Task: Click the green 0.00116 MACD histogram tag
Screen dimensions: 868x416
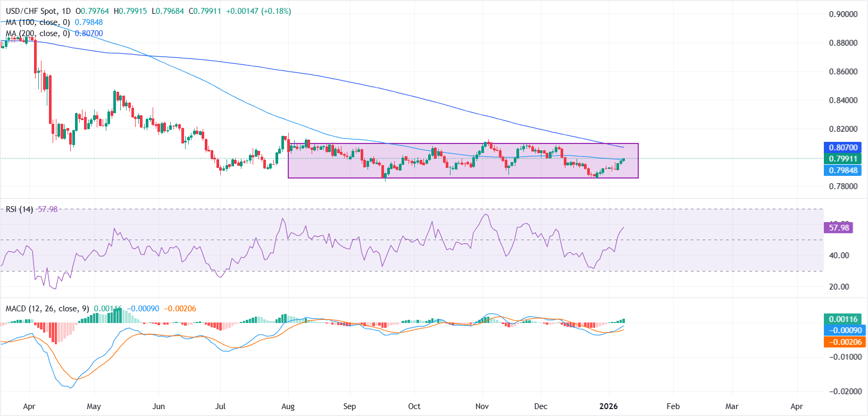Action: tap(843, 319)
